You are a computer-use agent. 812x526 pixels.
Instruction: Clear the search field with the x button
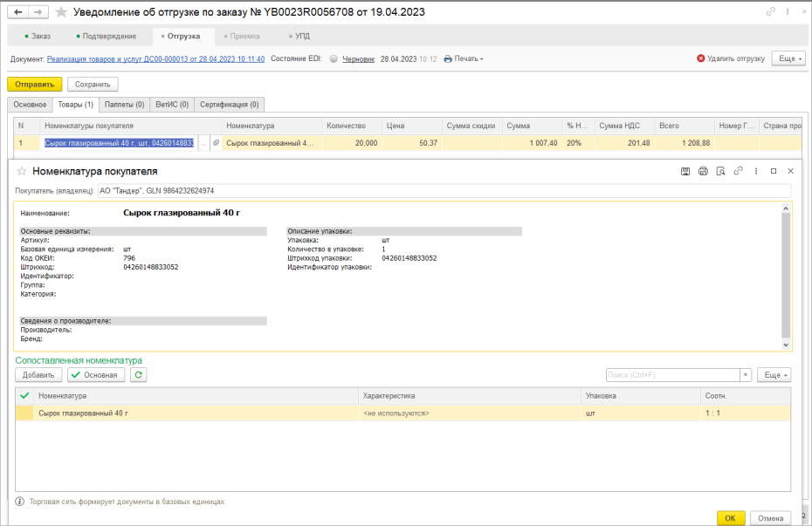(x=745, y=375)
